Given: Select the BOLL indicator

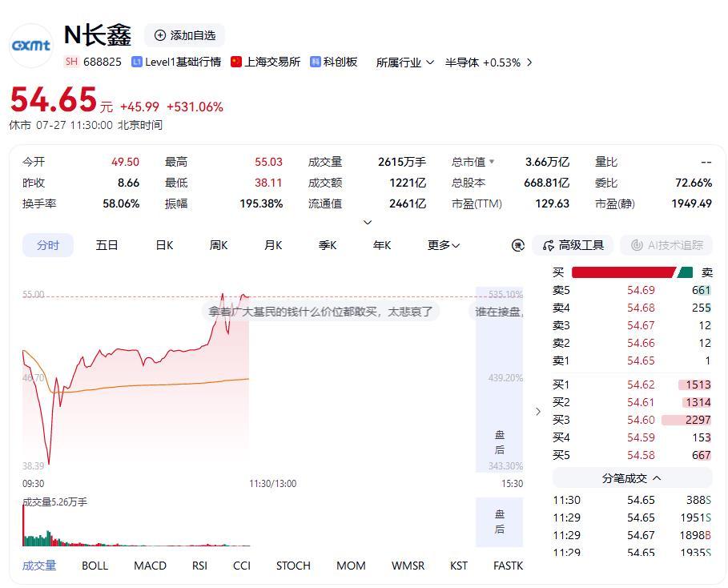Looking at the screenshot, I should coord(95,566).
